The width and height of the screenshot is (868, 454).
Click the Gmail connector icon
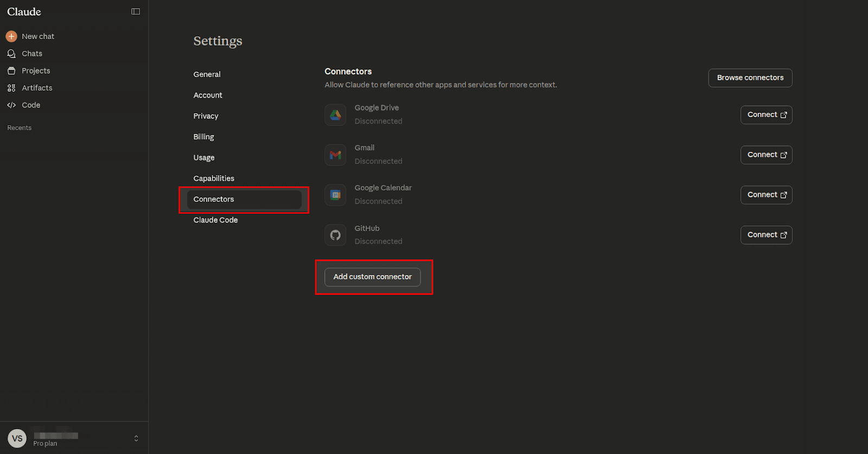[x=335, y=155]
